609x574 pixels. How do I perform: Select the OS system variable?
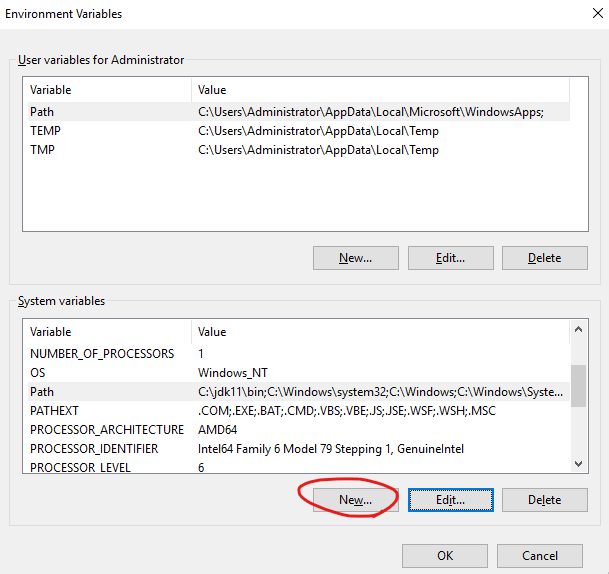[x=299, y=373]
